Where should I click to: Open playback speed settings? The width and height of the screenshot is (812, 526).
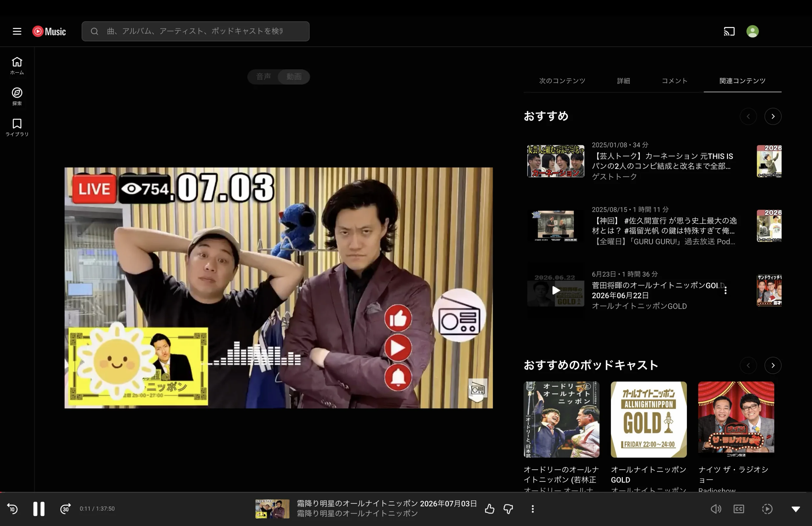point(767,509)
